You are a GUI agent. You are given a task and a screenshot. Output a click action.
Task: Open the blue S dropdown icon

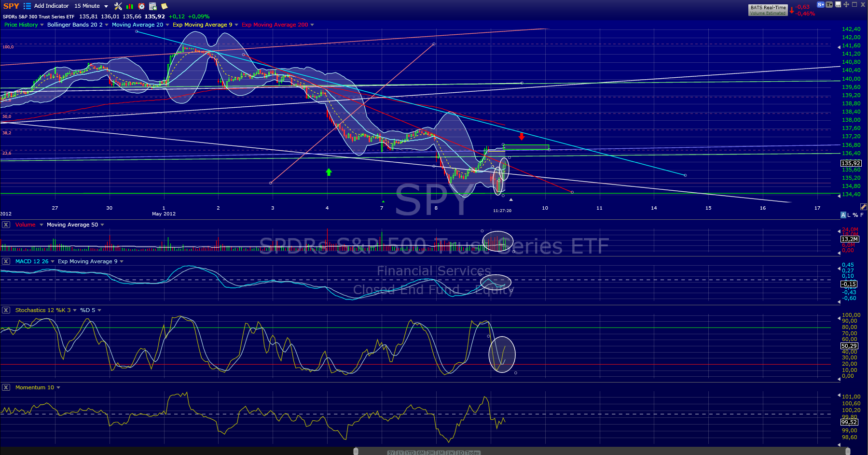(x=821, y=4)
